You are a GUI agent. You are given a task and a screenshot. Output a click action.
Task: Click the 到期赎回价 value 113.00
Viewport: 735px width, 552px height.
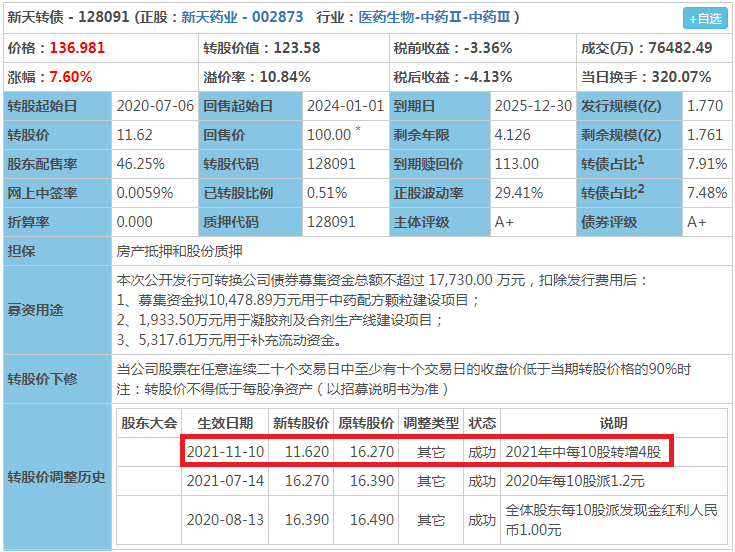pyautogui.click(x=517, y=164)
